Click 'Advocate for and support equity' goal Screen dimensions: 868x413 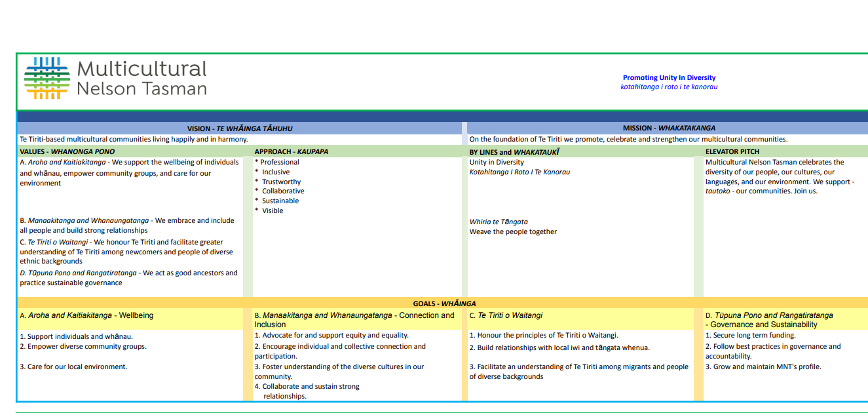point(331,335)
